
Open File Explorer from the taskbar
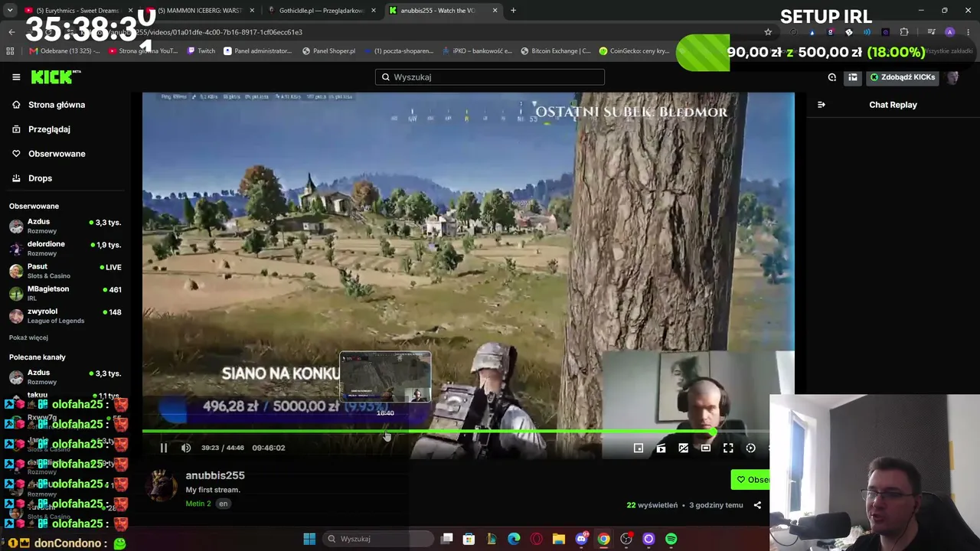559,539
